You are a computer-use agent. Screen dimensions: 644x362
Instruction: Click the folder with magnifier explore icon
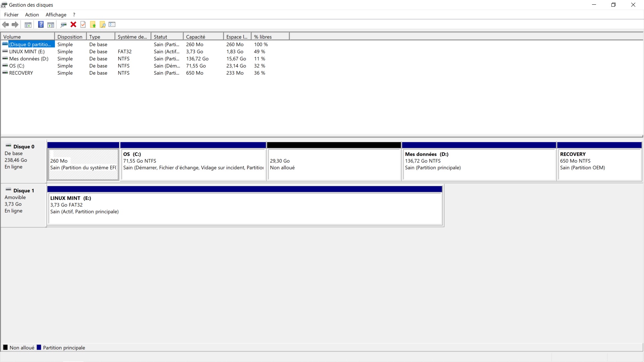click(103, 24)
